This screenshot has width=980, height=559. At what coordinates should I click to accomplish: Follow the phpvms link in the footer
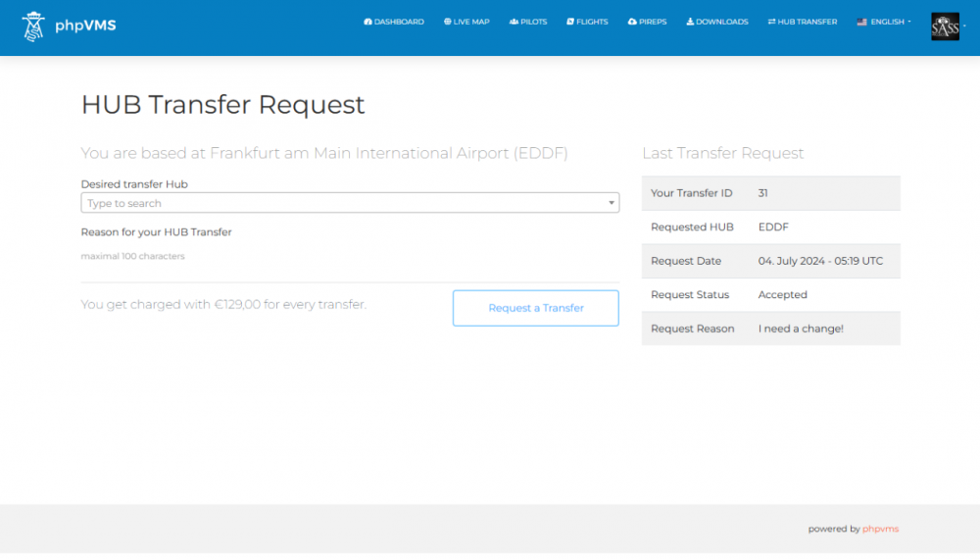(880, 529)
